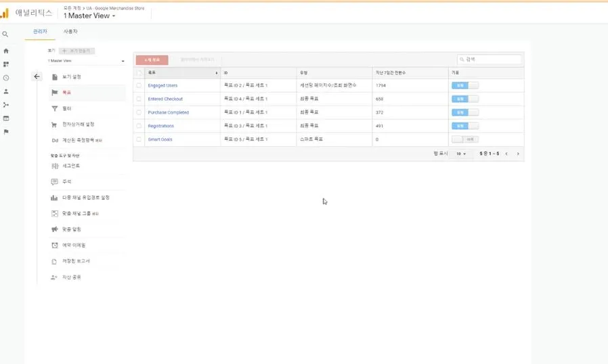
Task: Sort by the goal name column header
Action: (182, 73)
